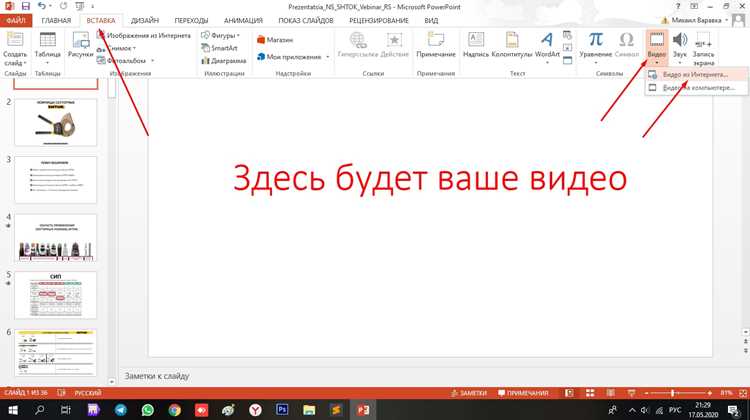Open Telegram from taskbar
Screen dimensions: 750x420
[x=121, y=410]
